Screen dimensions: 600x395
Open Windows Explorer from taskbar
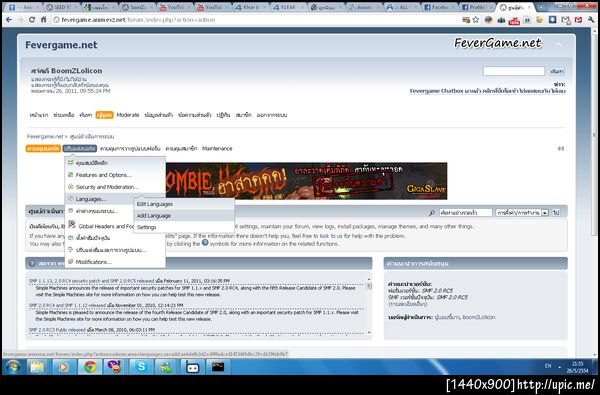point(37,367)
